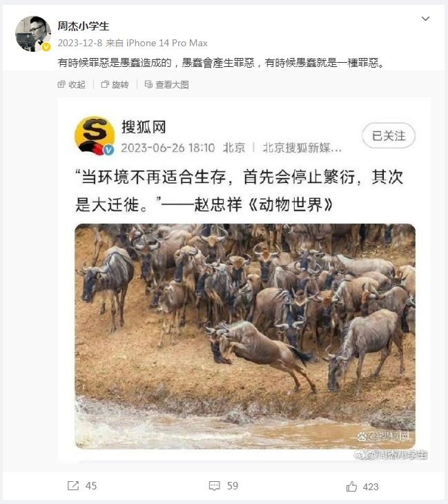The width and height of the screenshot is (448, 504).
Task: Click the comment bubble icon
Action: point(215,485)
